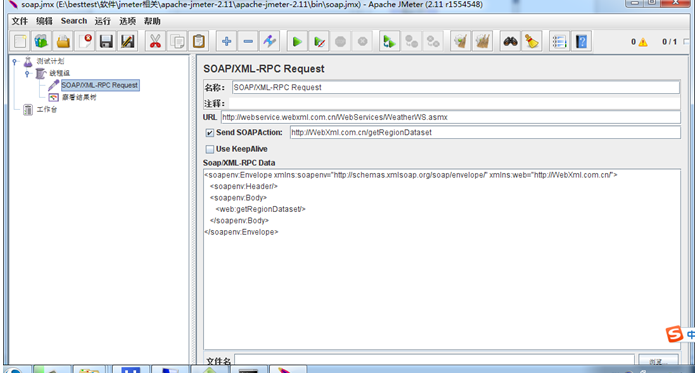Open the 文件 menu
Viewport: 696px width, 373px height.
tap(19, 21)
